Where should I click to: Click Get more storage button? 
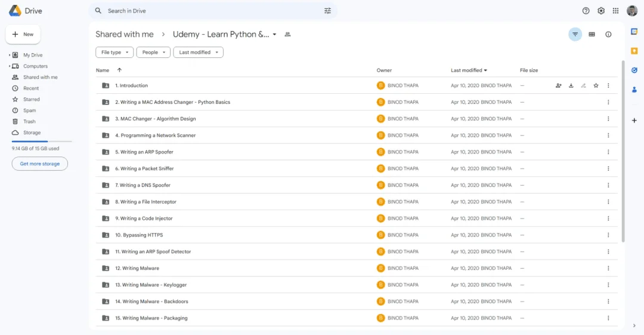point(40,164)
